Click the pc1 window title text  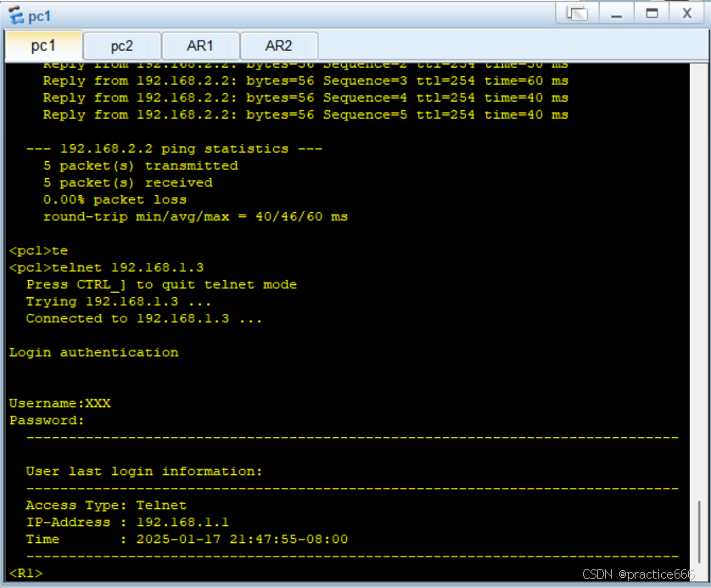pos(39,17)
